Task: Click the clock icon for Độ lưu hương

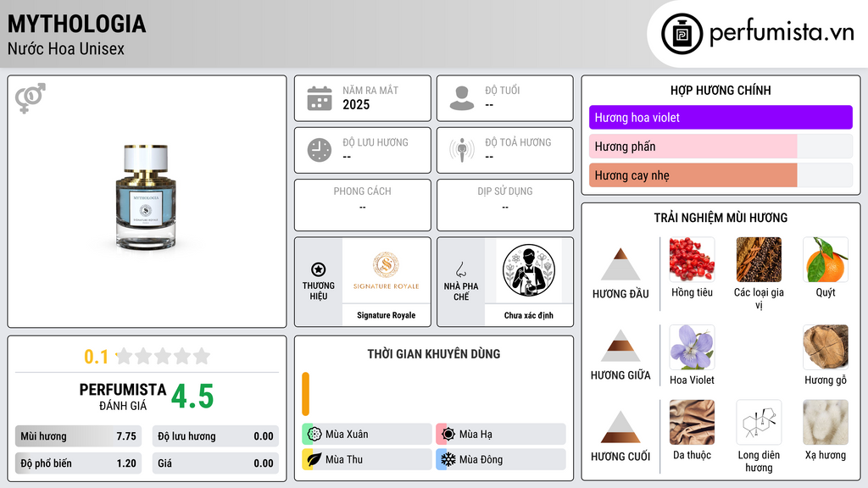Action: (320, 151)
